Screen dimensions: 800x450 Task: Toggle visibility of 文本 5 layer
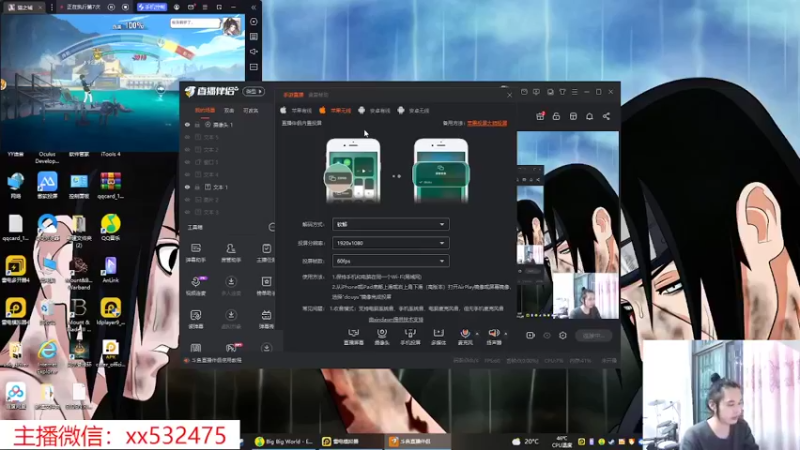point(187,137)
